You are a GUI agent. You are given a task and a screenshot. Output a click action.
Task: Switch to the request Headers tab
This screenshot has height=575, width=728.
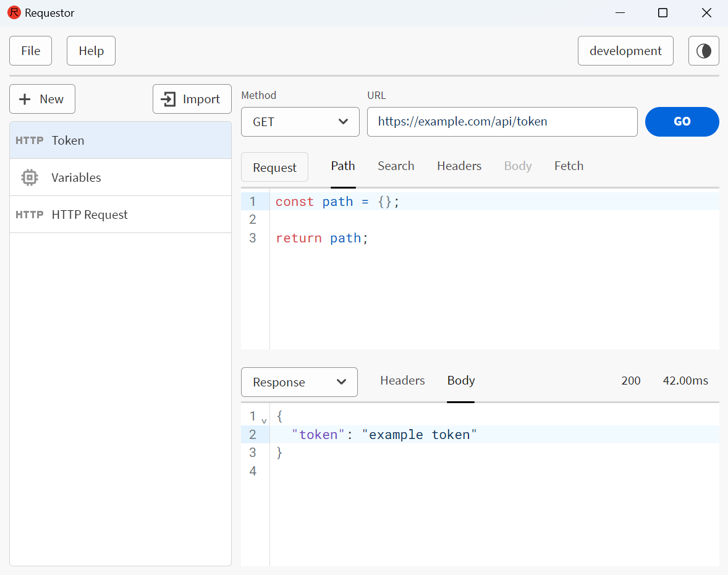[x=459, y=166]
